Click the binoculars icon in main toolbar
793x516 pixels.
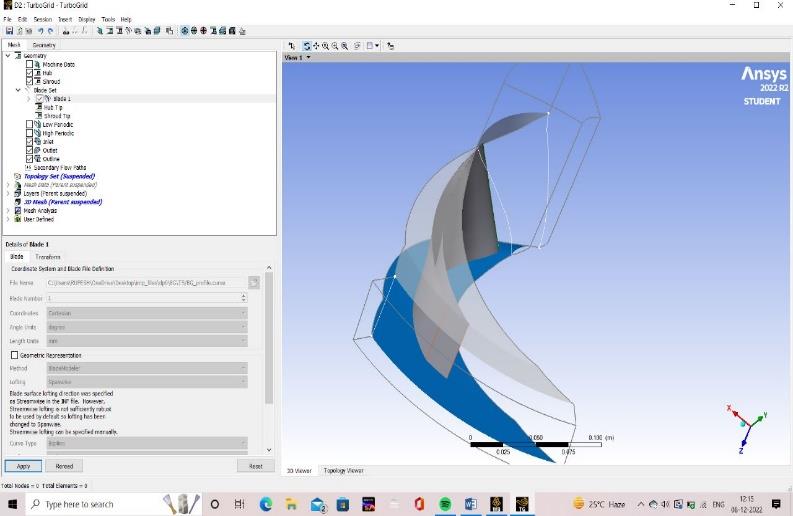click(66, 31)
